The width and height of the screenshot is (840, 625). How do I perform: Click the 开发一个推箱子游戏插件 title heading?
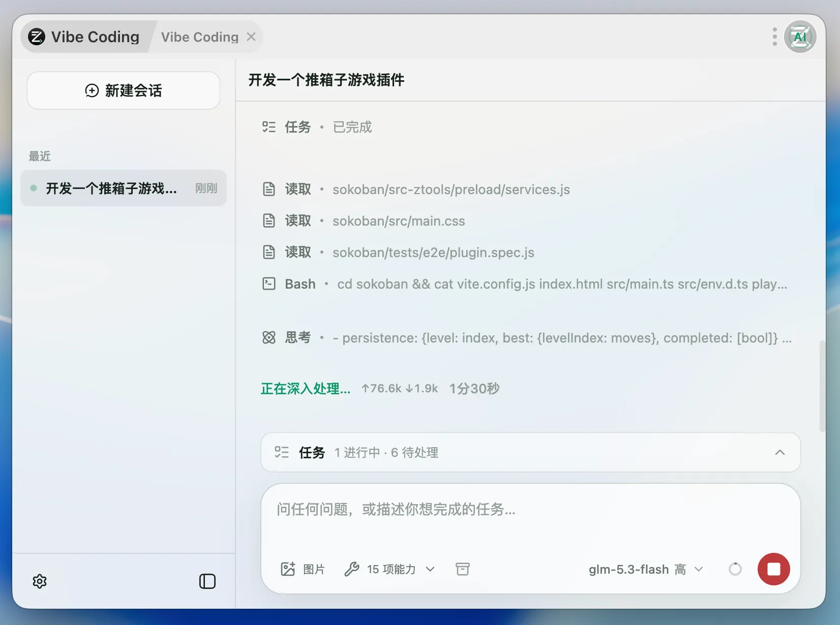point(326,80)
